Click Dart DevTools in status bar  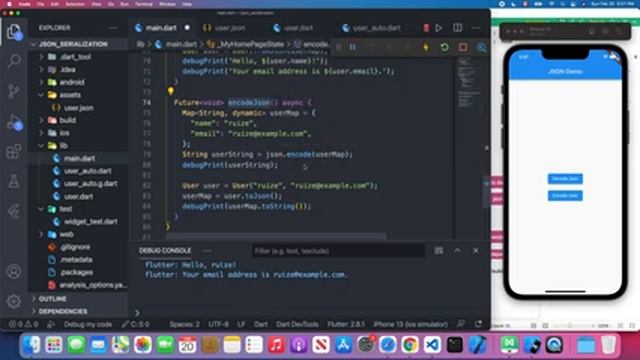tap(297, 324)
